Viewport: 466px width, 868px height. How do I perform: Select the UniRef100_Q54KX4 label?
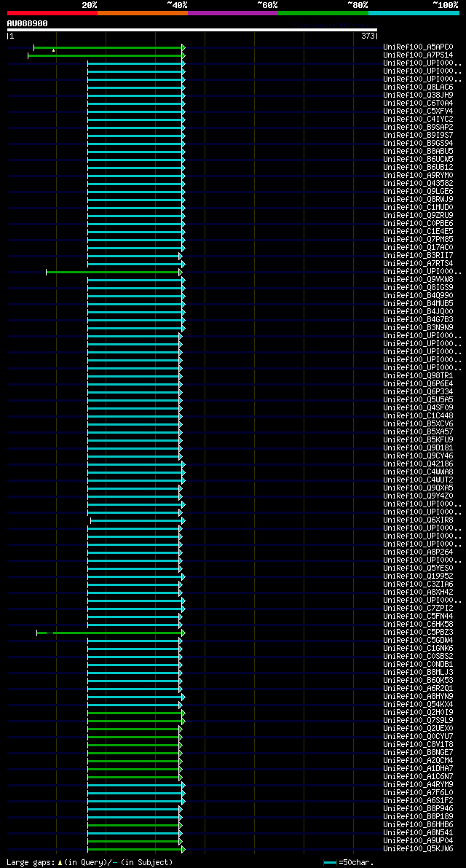(x=418, y=705)
